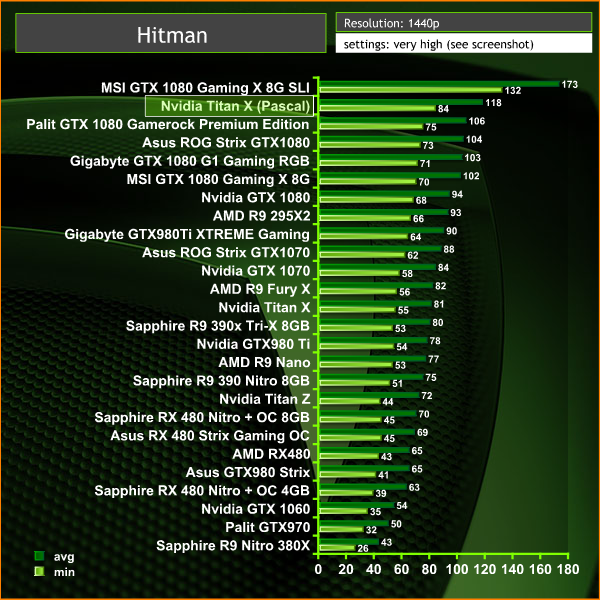The width and height of the screenshot is (600, 600).
Task: Click Asus RX 480 Strix Gaming OC label
Action: click(210, 436)
